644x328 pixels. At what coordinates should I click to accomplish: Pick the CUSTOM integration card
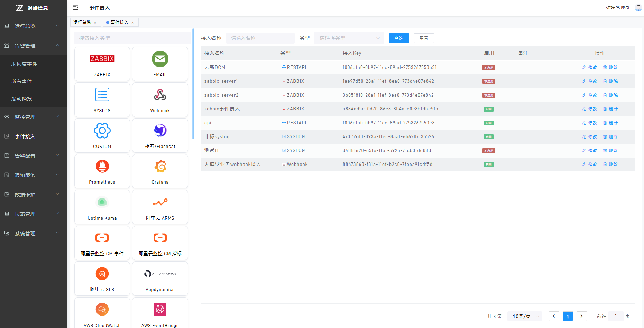(x=102, y=135)
